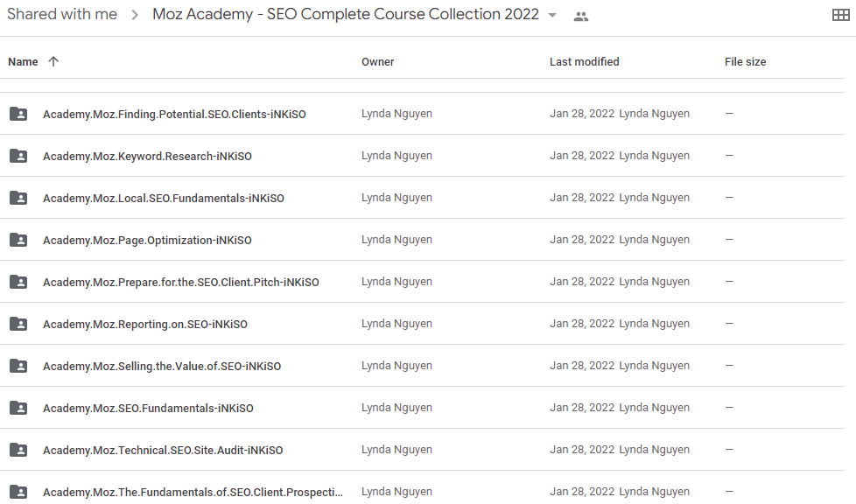Click Jan 28, 2022 date in Selling.the.Value.of.SEO row
Viewport: 856px width, 504px height.
[582, 366]
